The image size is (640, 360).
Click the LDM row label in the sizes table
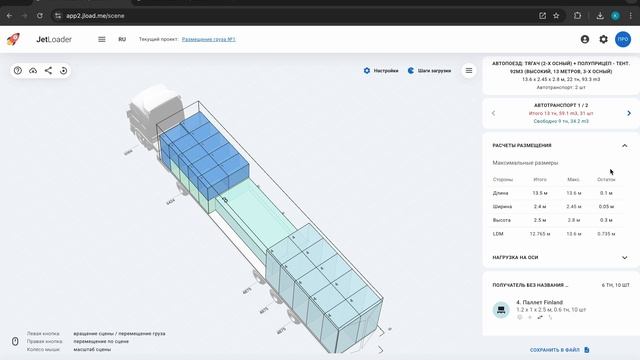(498, 234)
